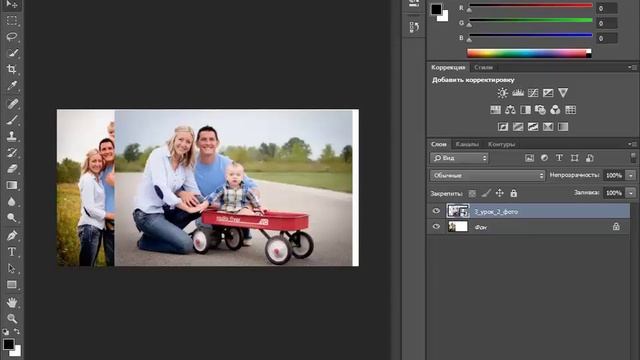Select the Gradient tool
Viewport: 640px width, 360px height.
click(x=12, y=185)
